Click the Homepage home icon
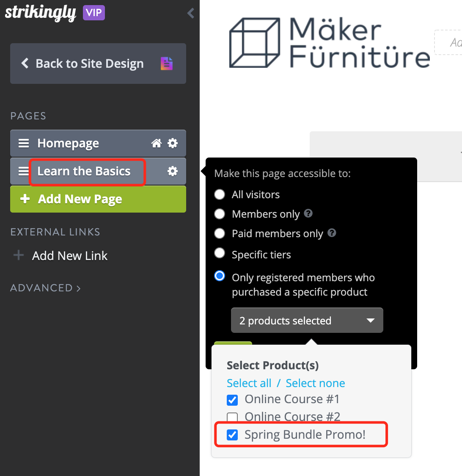This screenshot has width=462, height=476. 157,143
